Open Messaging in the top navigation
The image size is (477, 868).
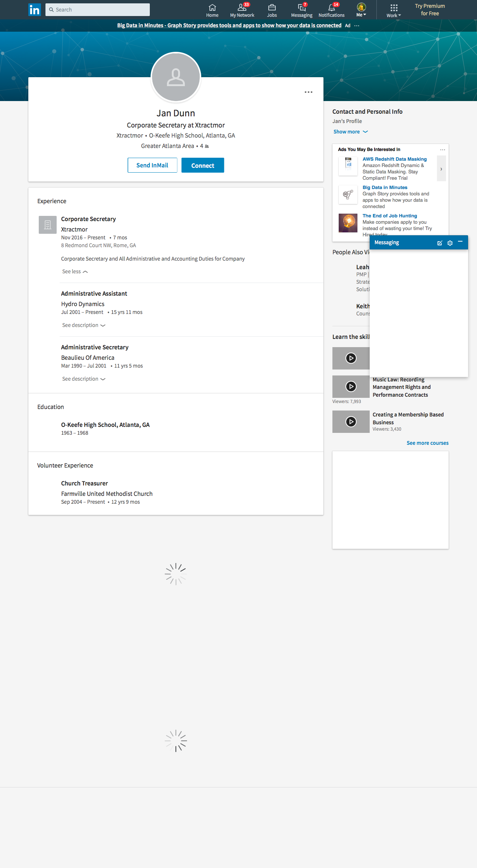[x=301, y=10]
